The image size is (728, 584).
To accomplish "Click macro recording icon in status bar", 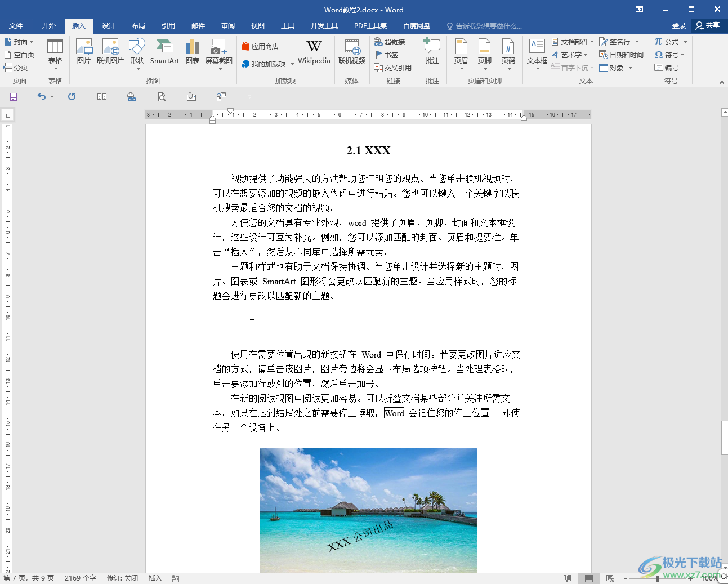I will (x=176, y=578).
